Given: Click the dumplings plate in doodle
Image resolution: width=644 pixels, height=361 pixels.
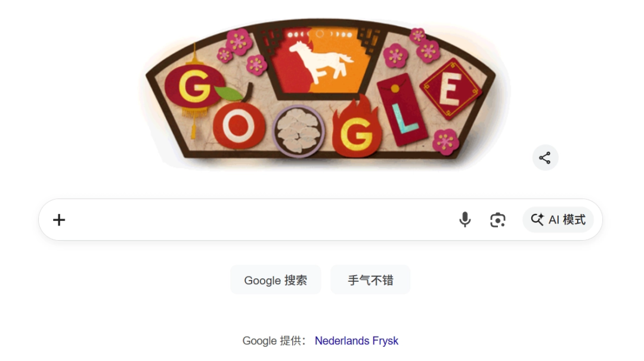Looking at the screenshot, I should (299, 132).
